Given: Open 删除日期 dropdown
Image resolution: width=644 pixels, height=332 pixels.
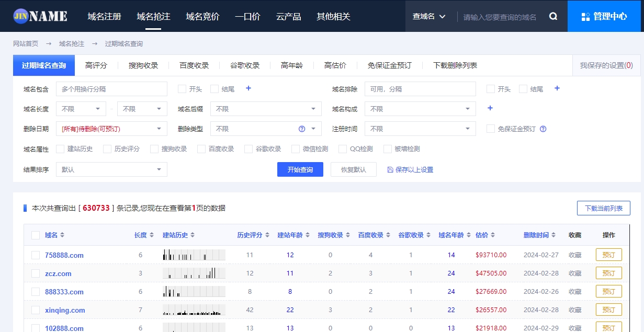Looking at the screenshot, I should tap(111, 129).
